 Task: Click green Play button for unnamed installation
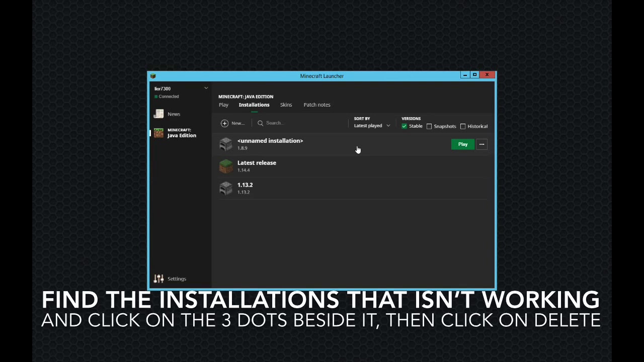(463, 144)
